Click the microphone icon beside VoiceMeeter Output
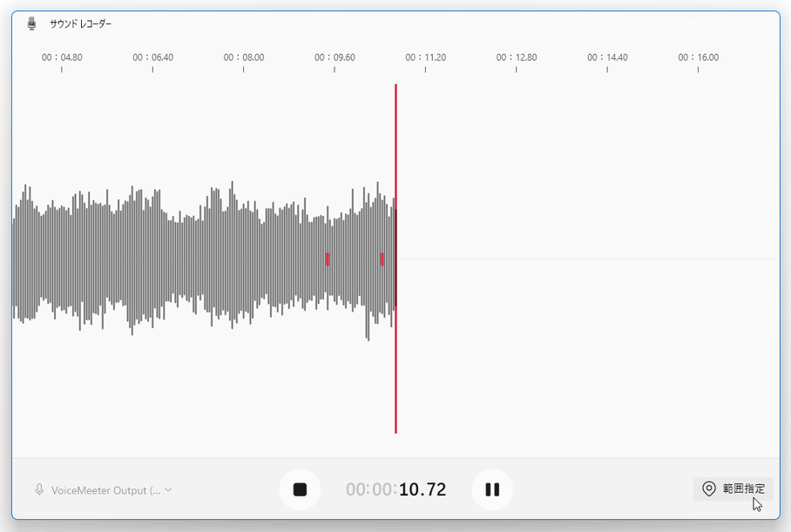 pos(39,489)
